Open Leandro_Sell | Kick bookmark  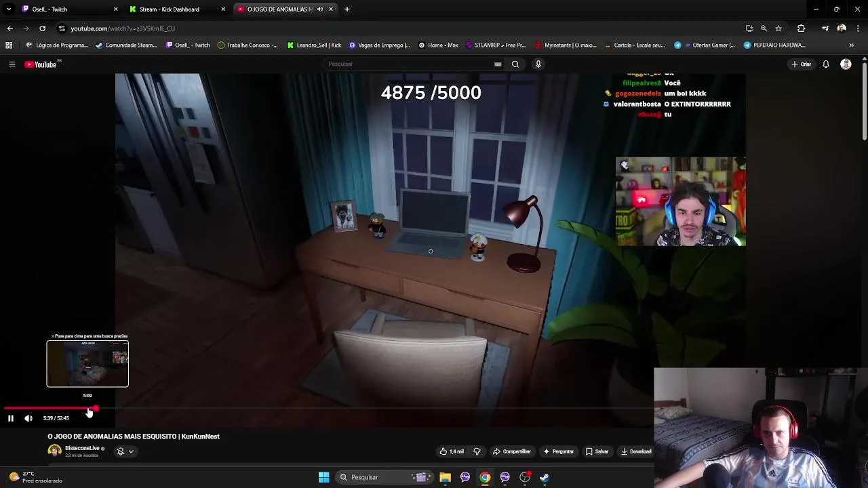(x=314, y=45)
